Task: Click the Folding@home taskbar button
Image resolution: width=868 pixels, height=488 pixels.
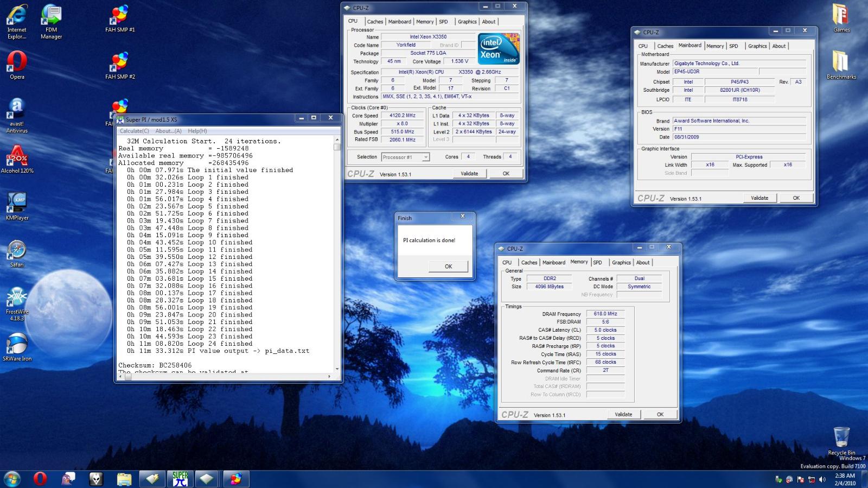Action: tap(236, 479)
